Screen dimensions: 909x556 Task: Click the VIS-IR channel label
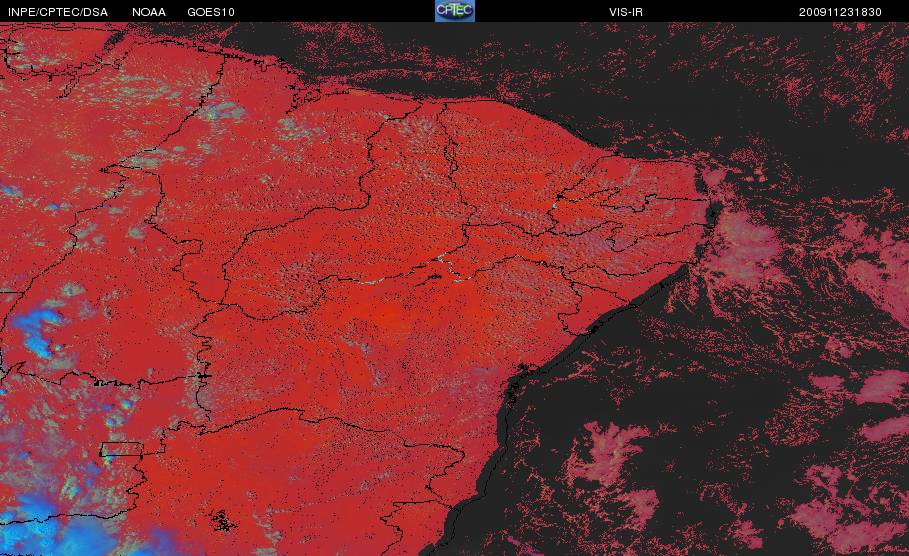coord(626,12)
